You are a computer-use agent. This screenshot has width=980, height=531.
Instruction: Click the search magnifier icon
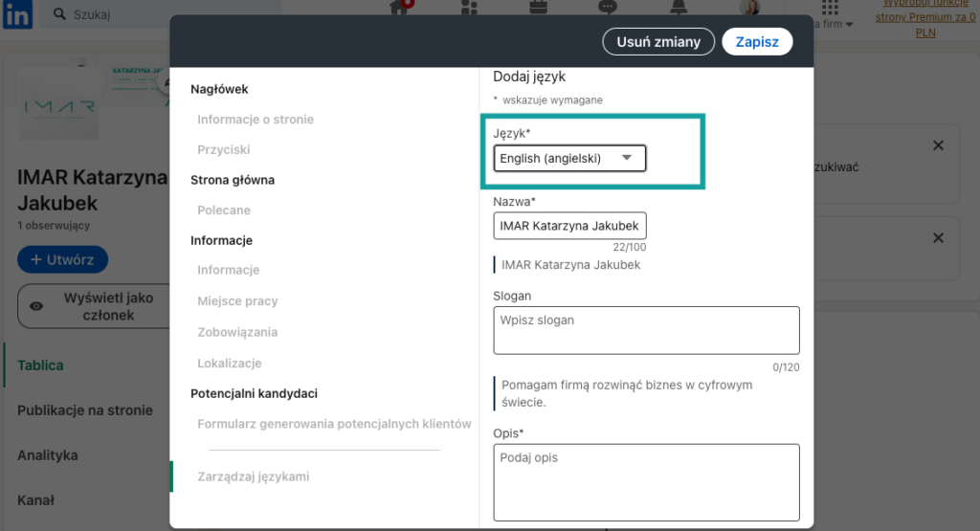59,13
